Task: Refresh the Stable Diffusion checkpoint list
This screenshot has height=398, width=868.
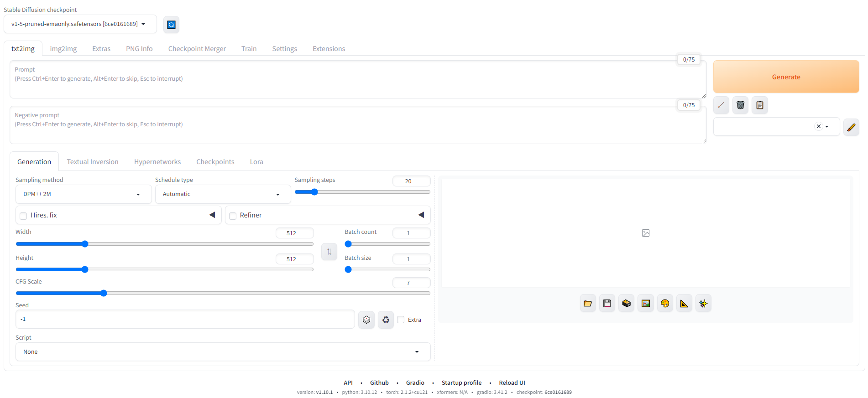Action: 171,25
